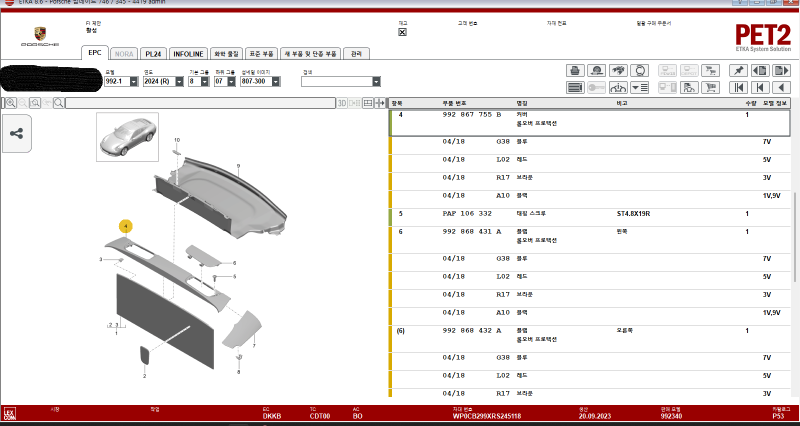The image size is (800, 426).
Task: Click VIN WP0CB299XRS245118 in status bar
Action: 487,416
